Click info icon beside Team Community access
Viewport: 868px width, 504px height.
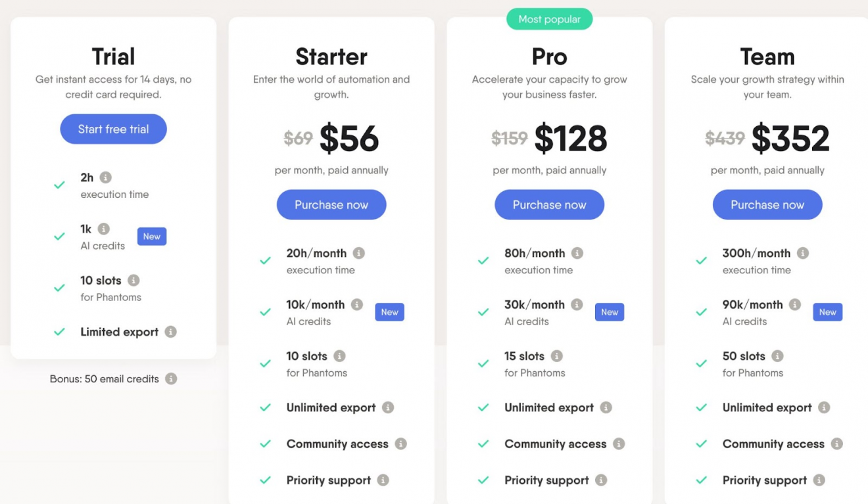[x=836, y=444]
